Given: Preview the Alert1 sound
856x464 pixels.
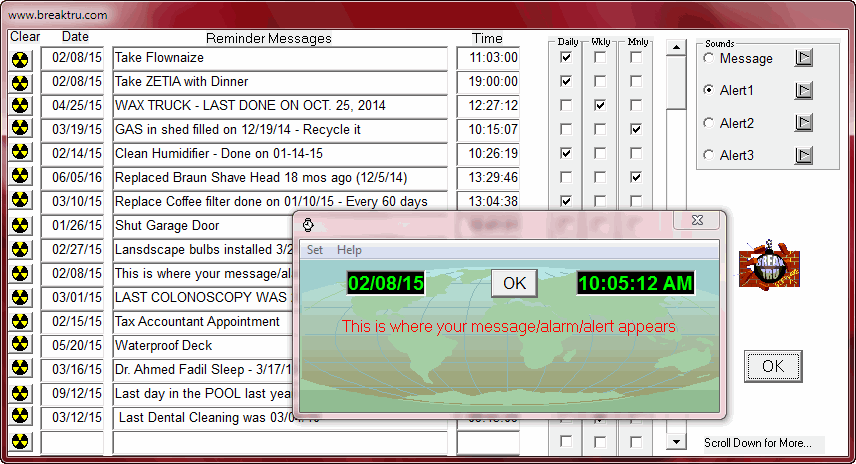Looking at the screenshot, I should point(804,91).
